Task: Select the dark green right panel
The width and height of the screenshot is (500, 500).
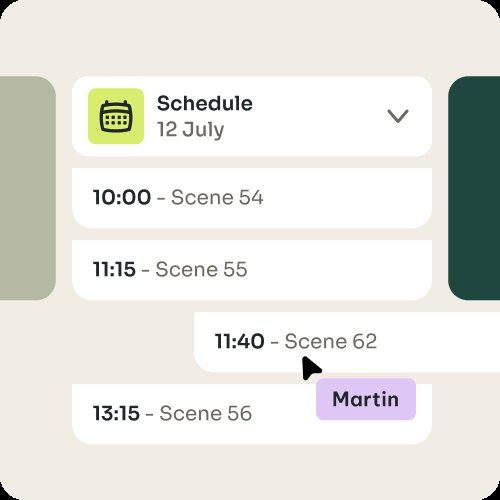Action: pos(474,188)
